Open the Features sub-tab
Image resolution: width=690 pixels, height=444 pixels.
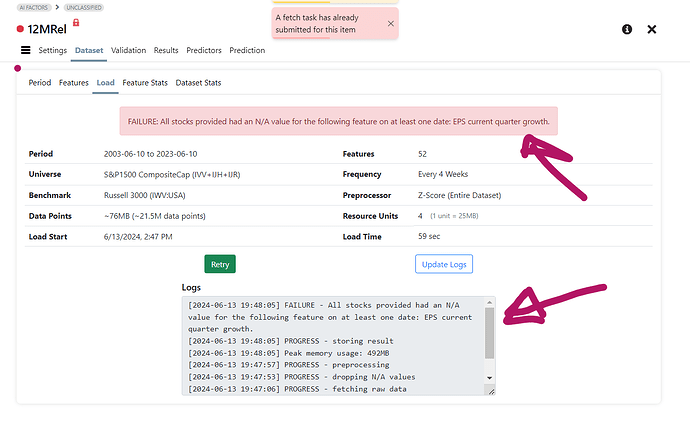coord(74,83)
